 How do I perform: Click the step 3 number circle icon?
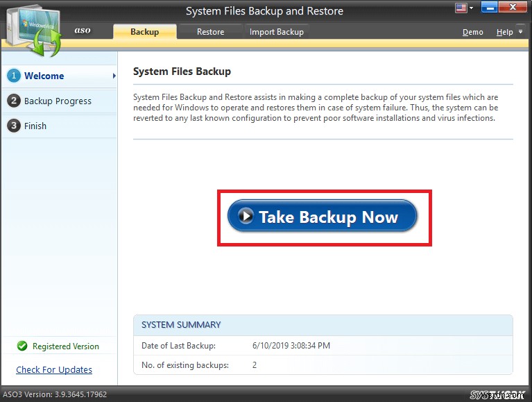click(14, 126)
